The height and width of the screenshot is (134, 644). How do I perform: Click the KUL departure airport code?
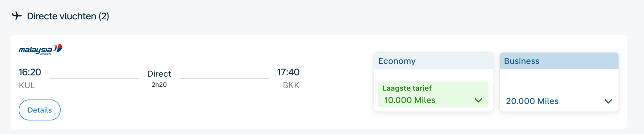[27, 85]
